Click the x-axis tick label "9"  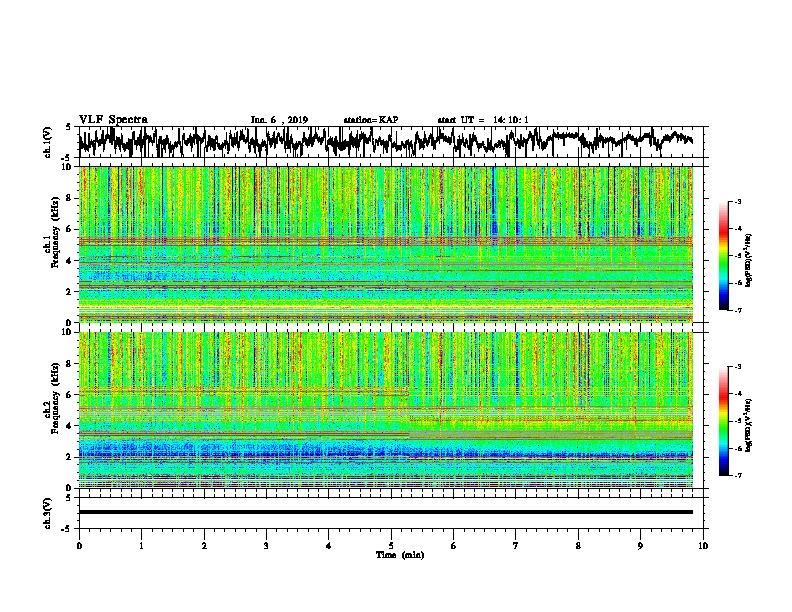point(640,546)
